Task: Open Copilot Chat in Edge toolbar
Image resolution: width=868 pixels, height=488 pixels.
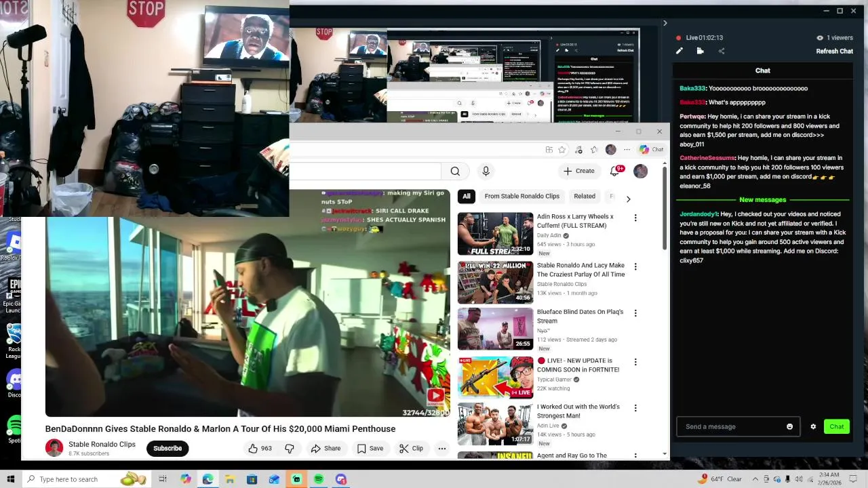Action: 651,149
